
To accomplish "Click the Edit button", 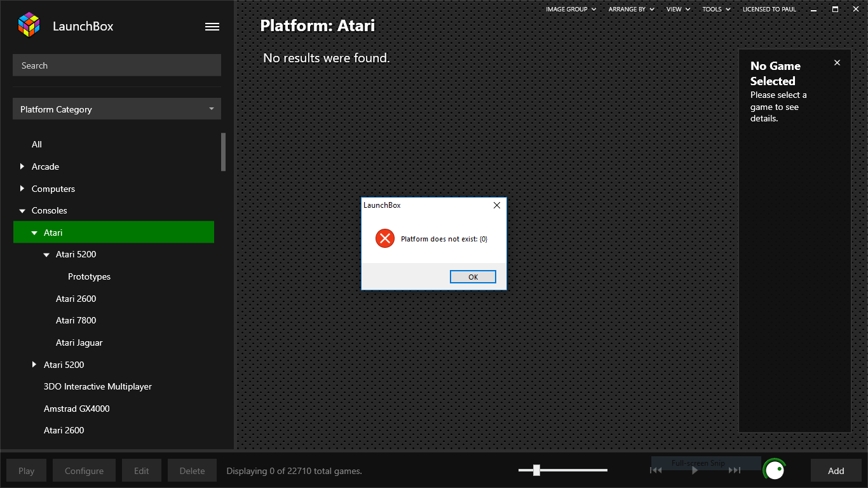I will pos(142,471).
